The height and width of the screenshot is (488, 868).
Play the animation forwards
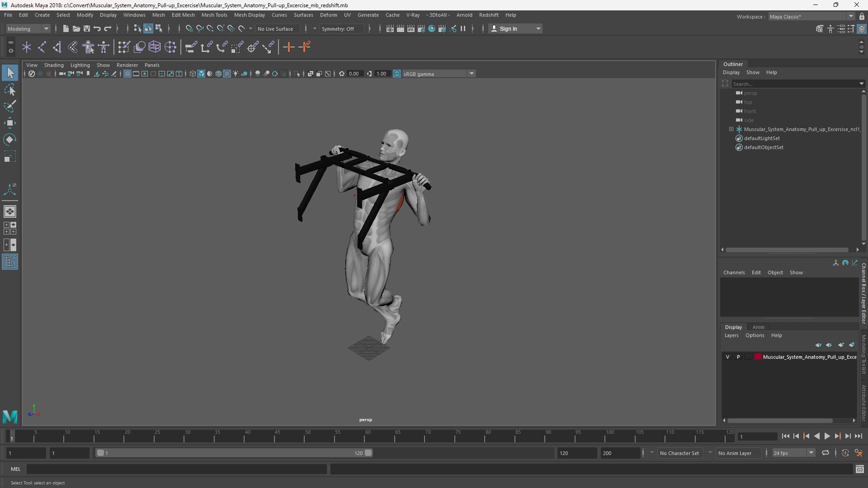click(x=827, y=436)
